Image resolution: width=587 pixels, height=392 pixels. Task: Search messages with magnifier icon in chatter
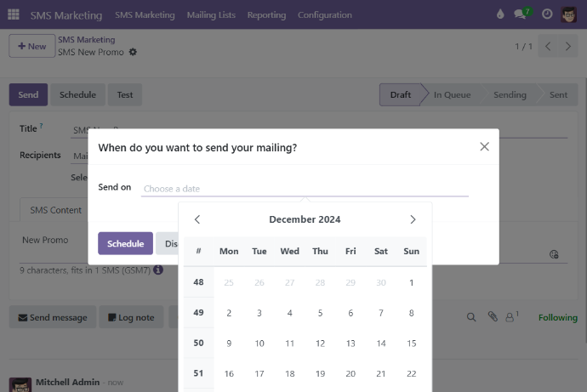(x=471, y=317)
